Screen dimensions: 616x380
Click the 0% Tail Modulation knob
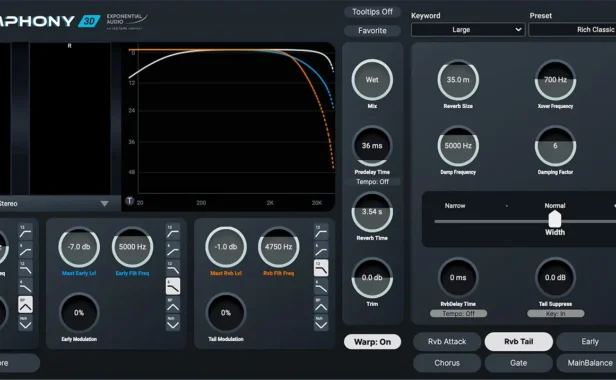click(x=226, y=313)
